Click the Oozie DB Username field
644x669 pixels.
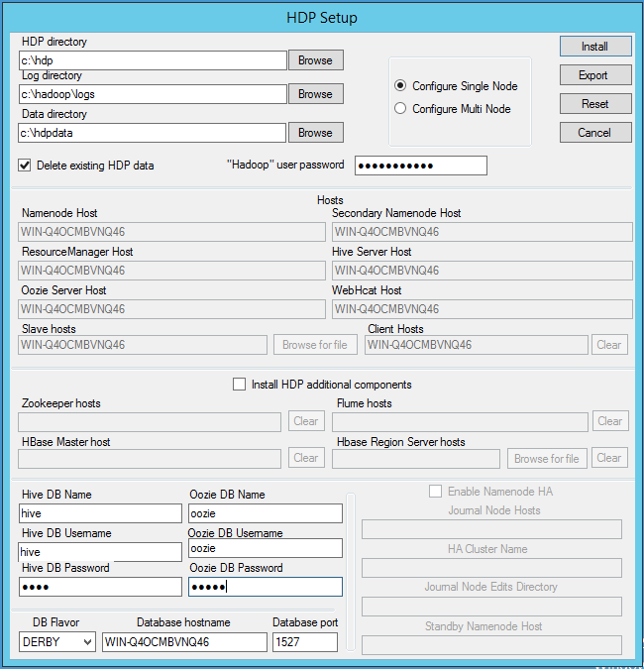[x=266, y=548]
